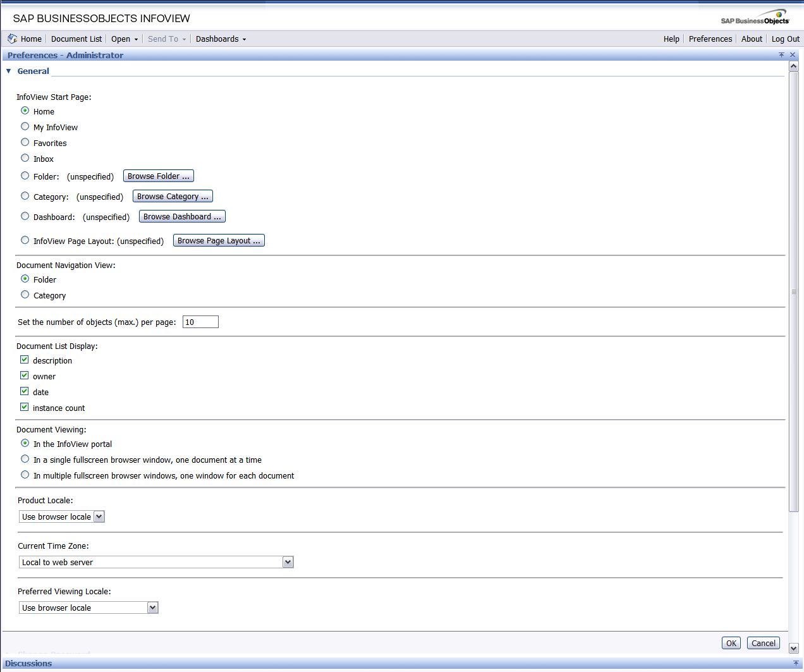Open the Open menu dropdown

(125, 39)
